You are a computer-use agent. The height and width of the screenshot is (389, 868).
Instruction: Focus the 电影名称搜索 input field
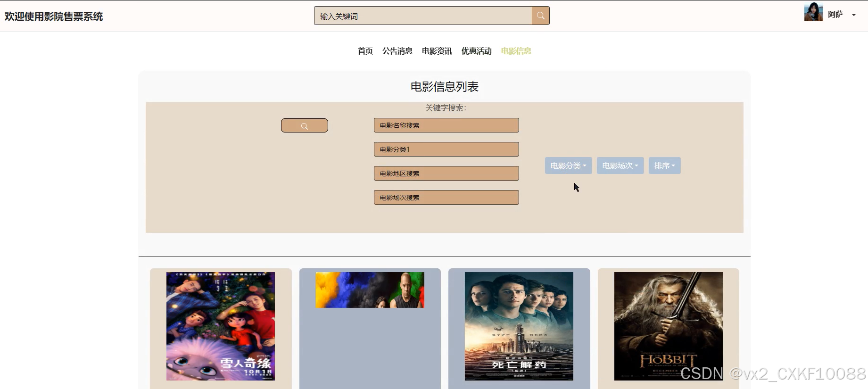pos(446,125)
